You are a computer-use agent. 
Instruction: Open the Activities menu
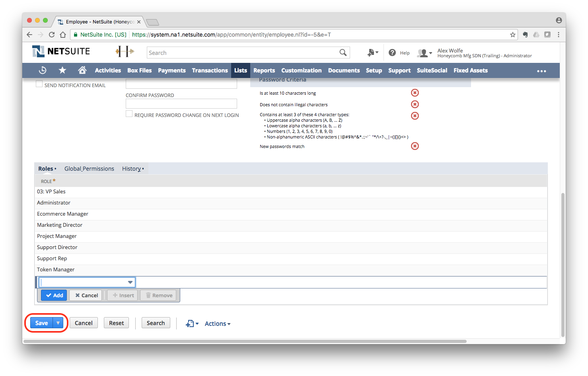[x=108, y=70]
